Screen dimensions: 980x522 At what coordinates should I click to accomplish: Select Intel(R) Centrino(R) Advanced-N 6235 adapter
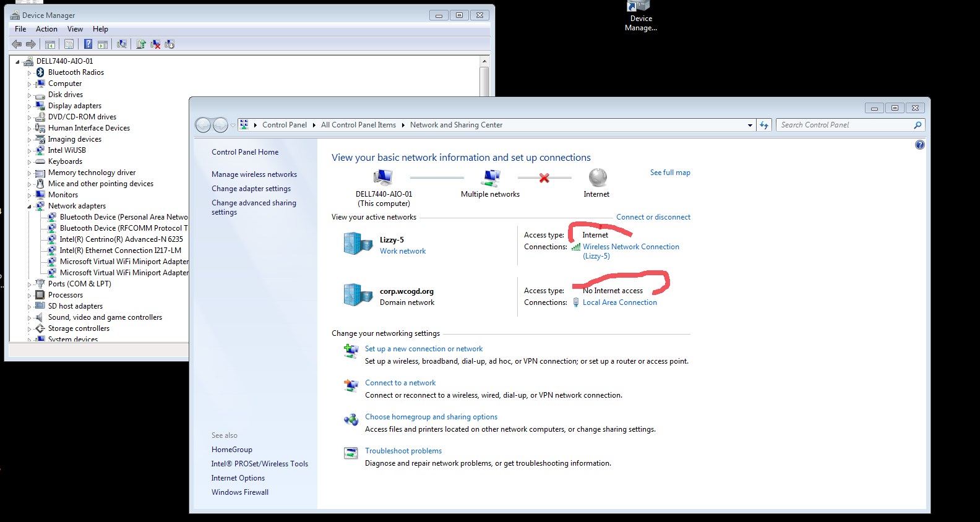point(121,239)
